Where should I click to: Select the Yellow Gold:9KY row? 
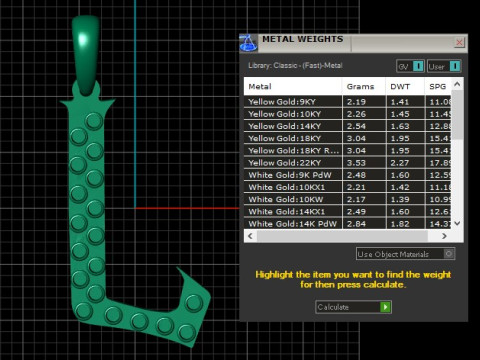click(347, 102)
